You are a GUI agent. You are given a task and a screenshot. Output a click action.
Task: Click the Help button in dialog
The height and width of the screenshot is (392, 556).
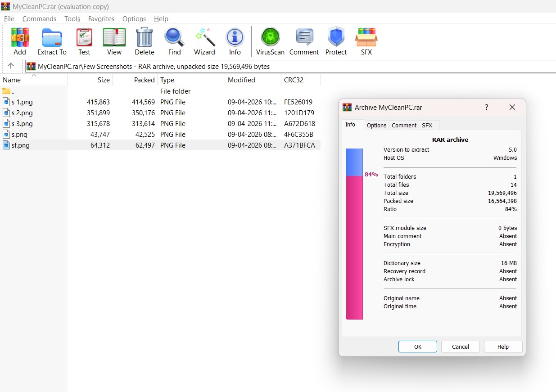point(503,347)
